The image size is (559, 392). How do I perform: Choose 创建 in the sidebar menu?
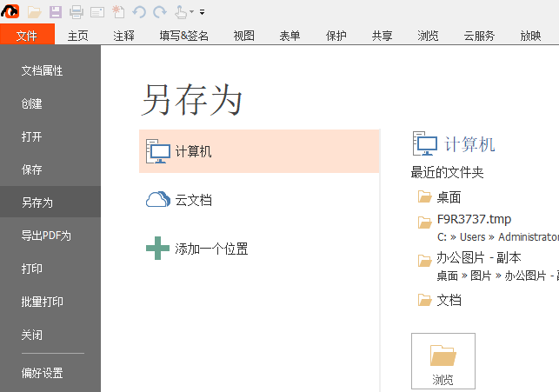50,103
